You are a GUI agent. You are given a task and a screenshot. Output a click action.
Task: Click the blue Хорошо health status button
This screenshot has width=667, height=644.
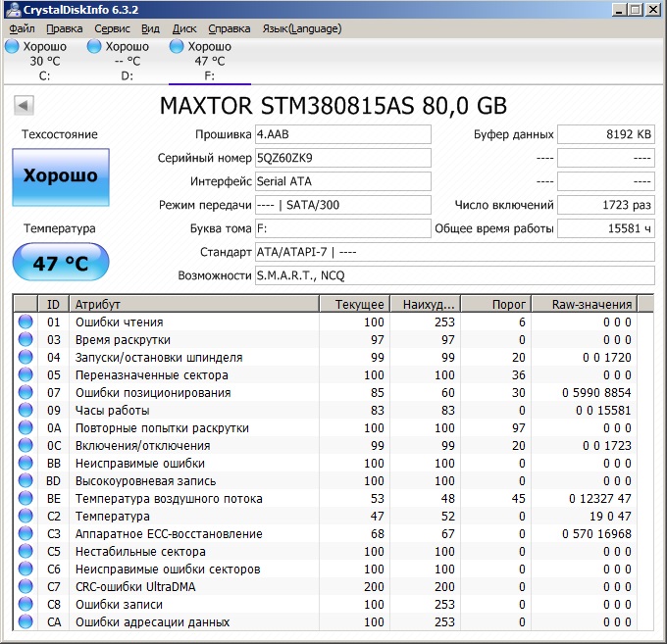tap(61, 177)
